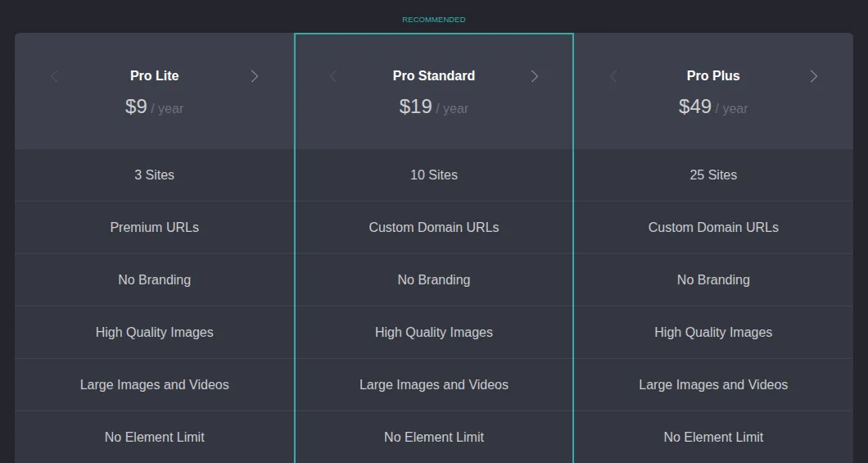Click the right chevron in Pro Plus card
The width and height of the screenshot is (868, 463).
(814, 76)
